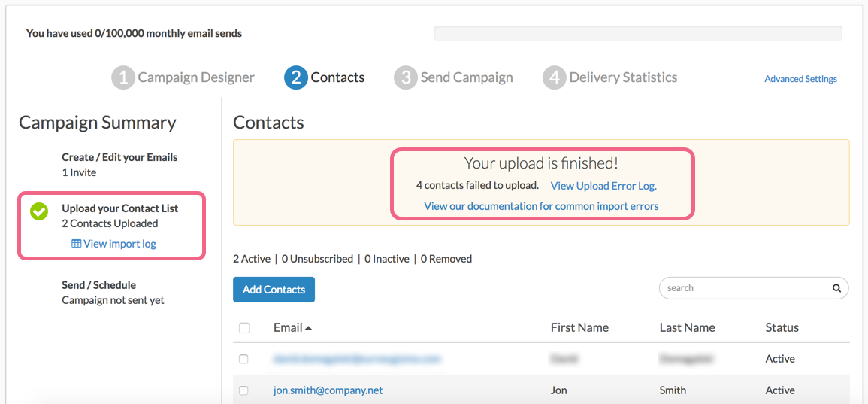Open the Campaign Designer step

point(195,77)
